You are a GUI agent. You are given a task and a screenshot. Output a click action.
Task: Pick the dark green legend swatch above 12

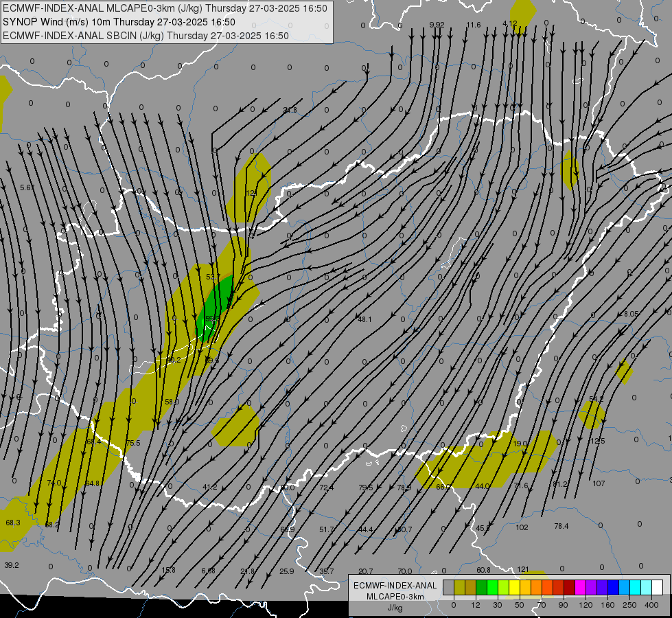click(481, 587)
